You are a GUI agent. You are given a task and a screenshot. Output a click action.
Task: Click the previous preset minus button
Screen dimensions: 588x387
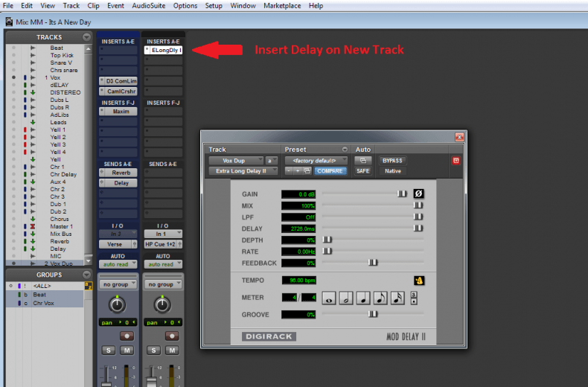[288, 171]
